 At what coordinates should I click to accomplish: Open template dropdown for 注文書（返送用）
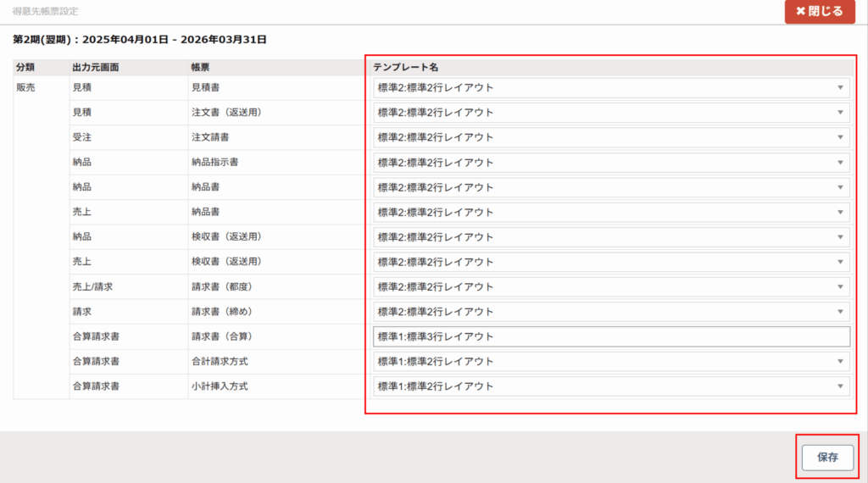(x=610, y=113)
